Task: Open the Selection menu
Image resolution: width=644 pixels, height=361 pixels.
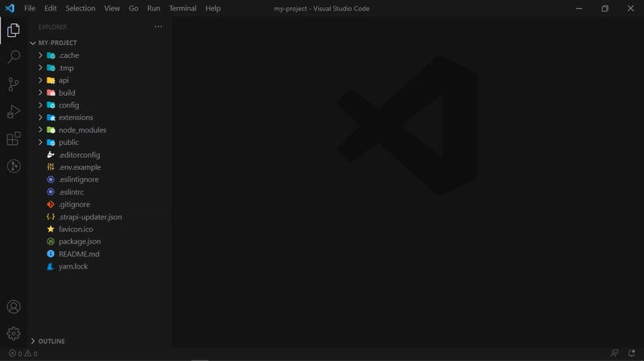Action: [80, 8]
